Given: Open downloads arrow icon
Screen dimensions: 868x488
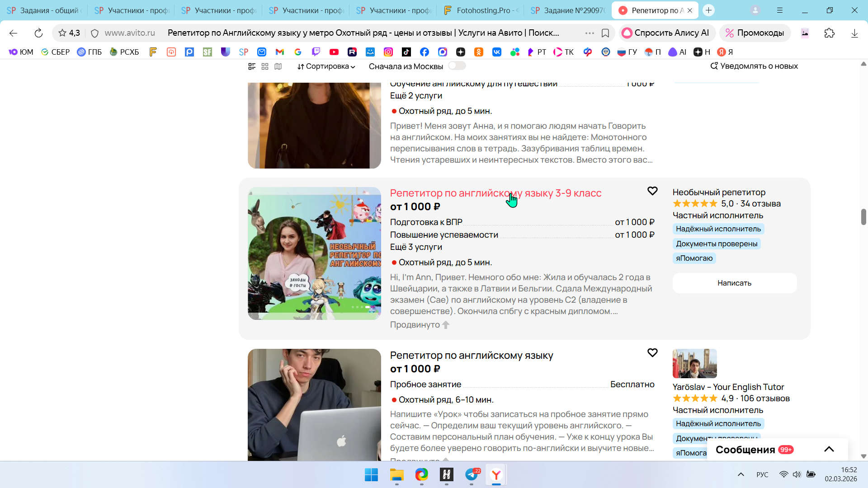Looking at the screenshot, I should pyautogui.click(x=854, y=33).
